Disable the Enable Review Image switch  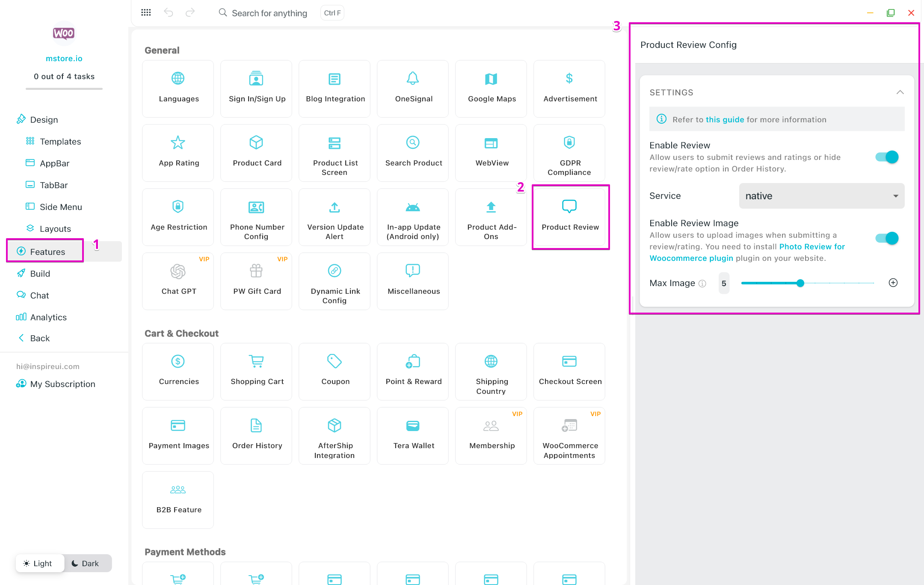[x=887, y=238]
